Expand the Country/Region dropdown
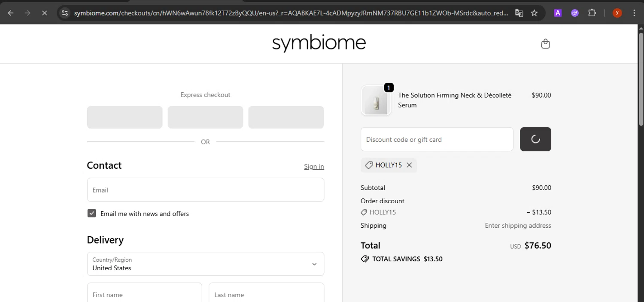This screenshot has height=302, width=644. pos(205,264)
